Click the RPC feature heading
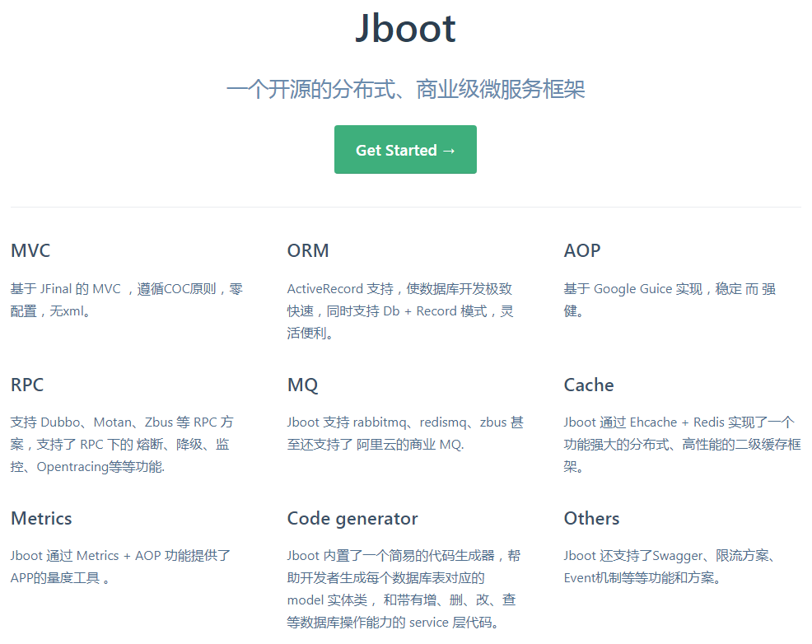 (27, 385)
